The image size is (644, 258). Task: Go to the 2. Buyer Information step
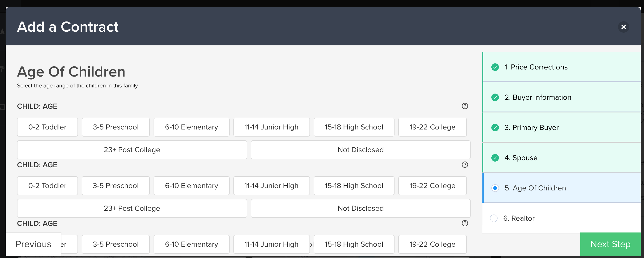pos(537,97)
